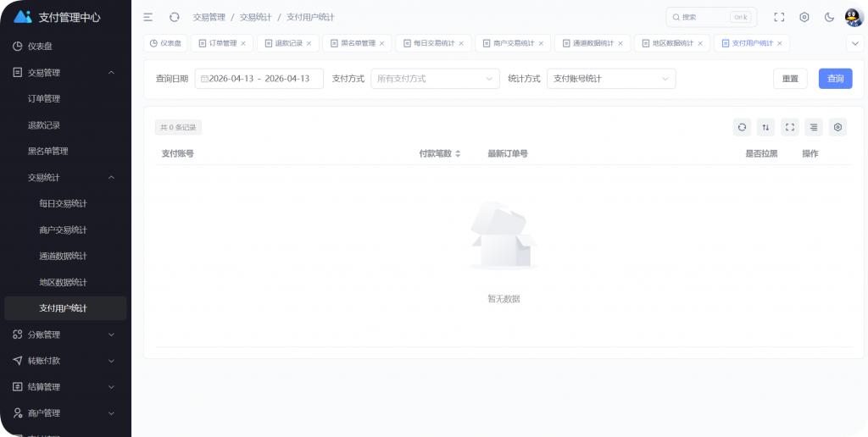Image resolution: width=868 pixels, height=437 pixels.
Task: Open 商户交易统计 in sidebar
Action: [x=65, y=230]
